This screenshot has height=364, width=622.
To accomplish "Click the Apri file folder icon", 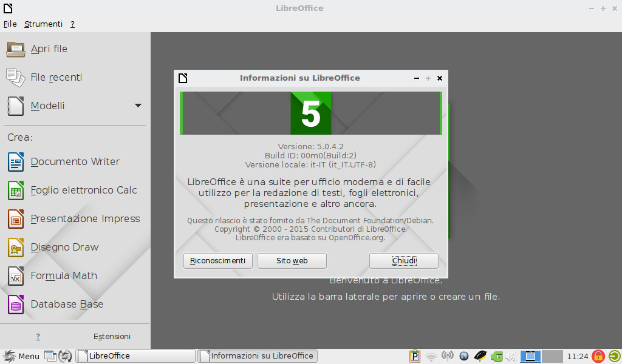I will point(15,49).
